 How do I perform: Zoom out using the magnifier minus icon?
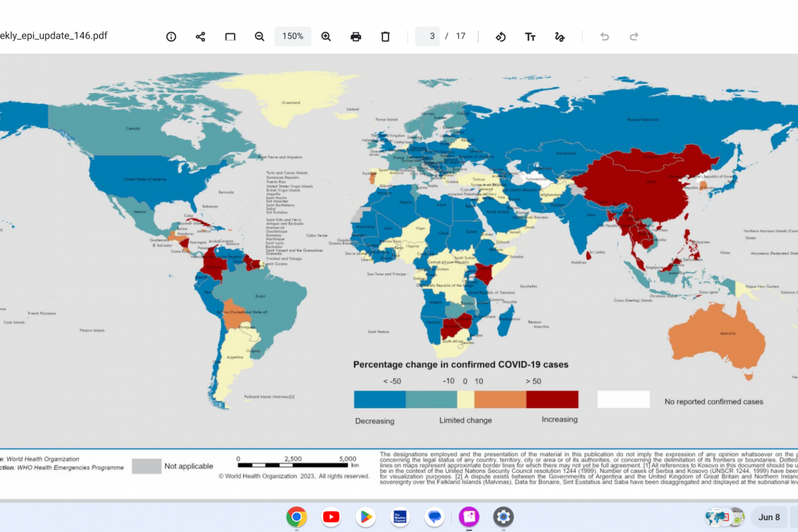click(x=259, y=37)
